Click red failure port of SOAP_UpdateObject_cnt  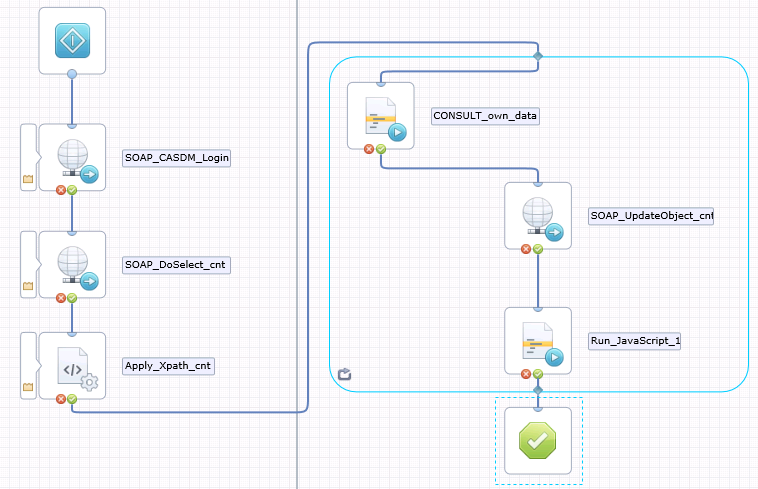(526, 249)
